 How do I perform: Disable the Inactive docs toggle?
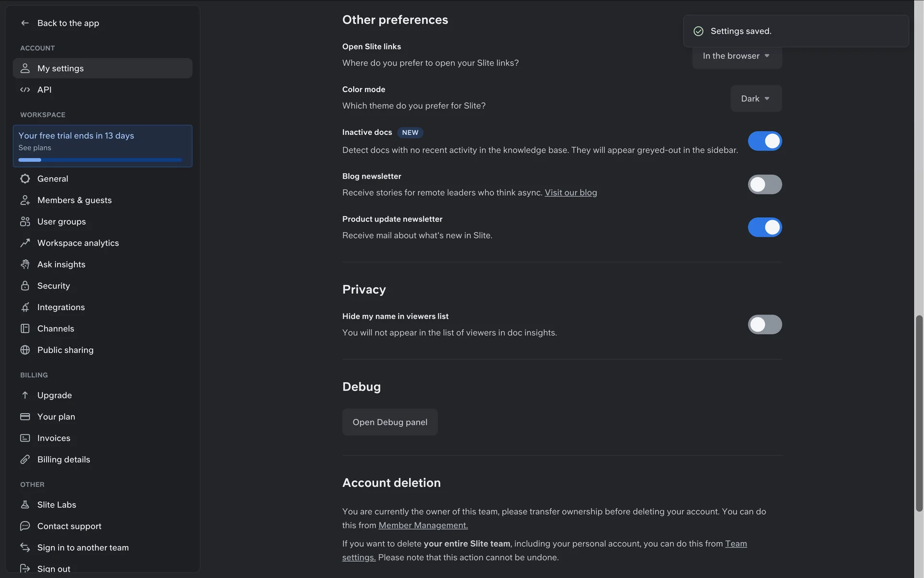pos(764,141)
